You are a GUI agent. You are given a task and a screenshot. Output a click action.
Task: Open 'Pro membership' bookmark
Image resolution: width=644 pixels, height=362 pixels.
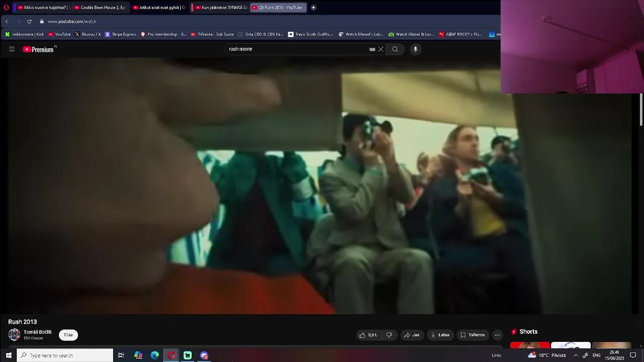click(164, 34)
